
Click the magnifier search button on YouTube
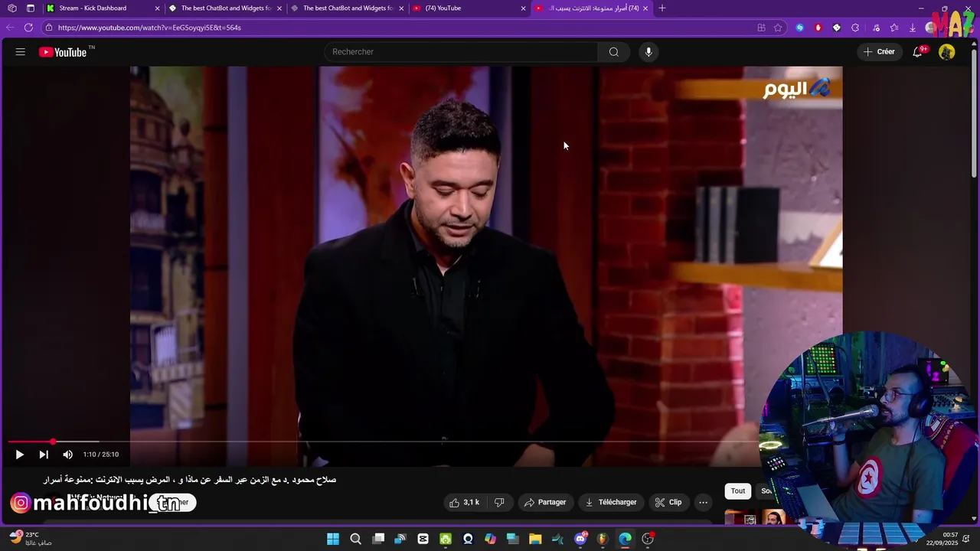613,52
